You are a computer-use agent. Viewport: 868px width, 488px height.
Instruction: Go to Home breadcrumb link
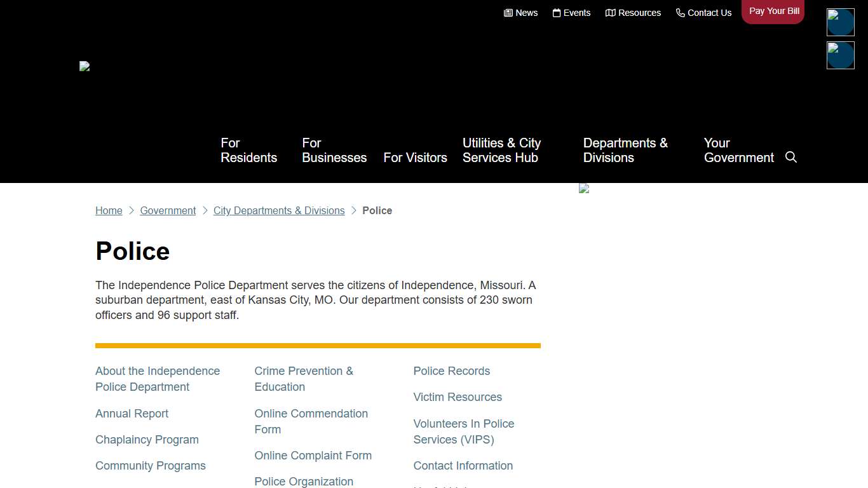coord(109,210)
